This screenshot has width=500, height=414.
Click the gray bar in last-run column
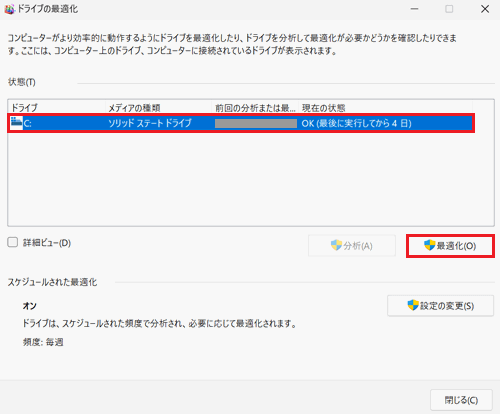pos(256,124)
